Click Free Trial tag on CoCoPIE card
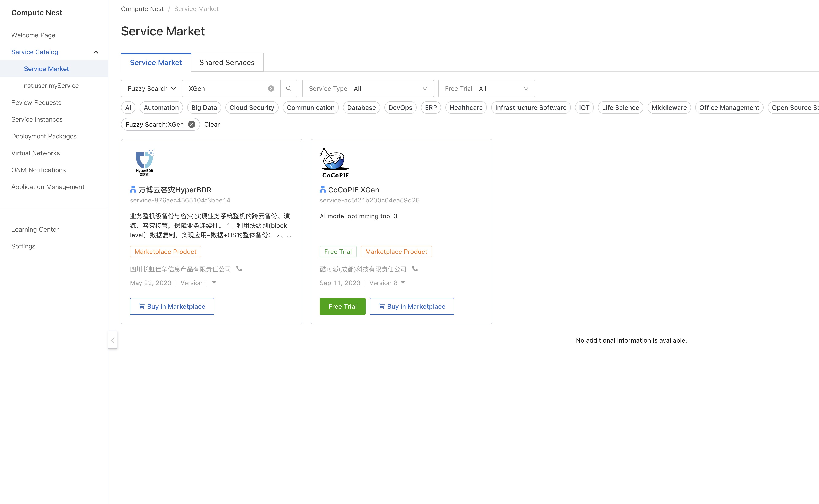Image resolution: width=819 pixels, height=504 pixels. 338,252
